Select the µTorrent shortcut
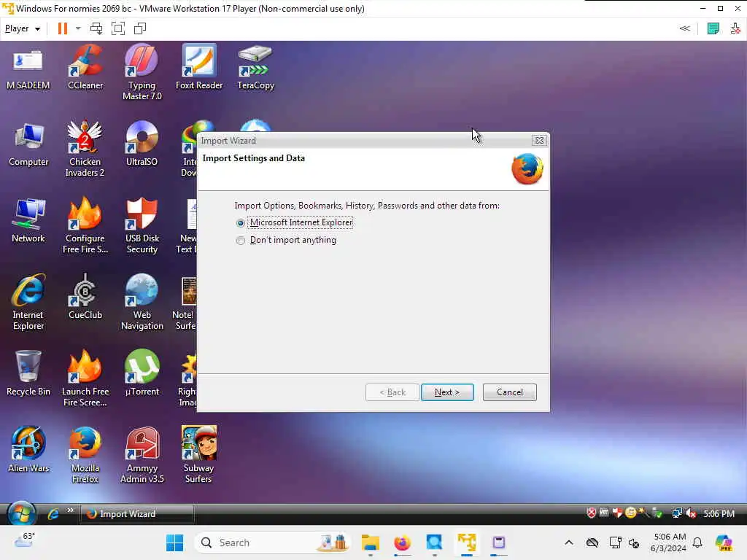Screen dimensions: 747x560 tap(142, 374)
